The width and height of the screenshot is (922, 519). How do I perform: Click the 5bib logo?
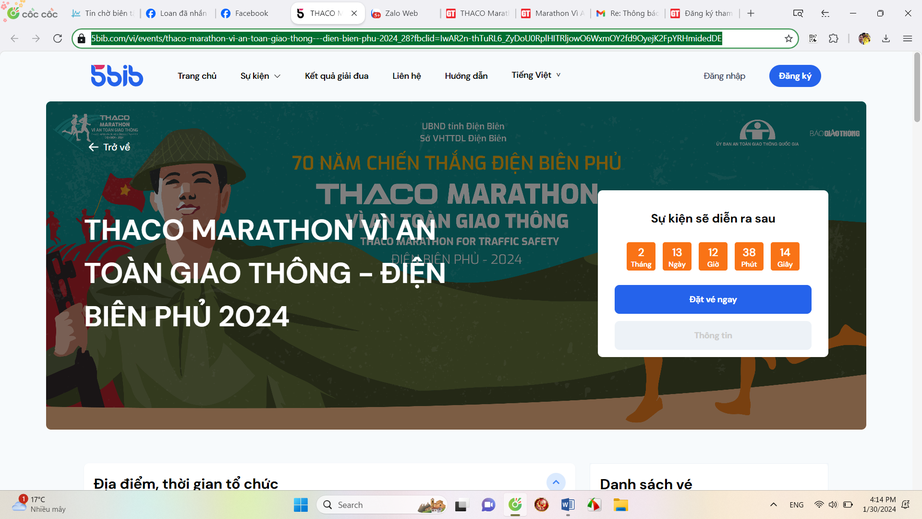(116, 75)
